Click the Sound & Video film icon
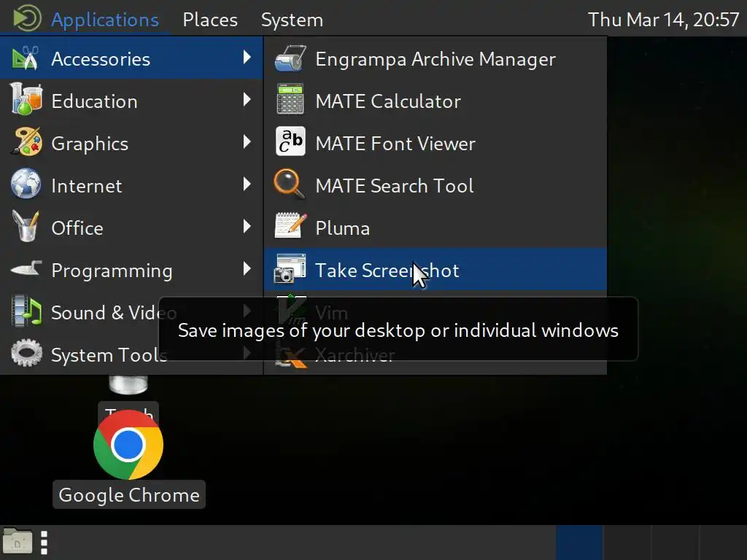This screenshot has height=560, width=747. click(26, 311)
